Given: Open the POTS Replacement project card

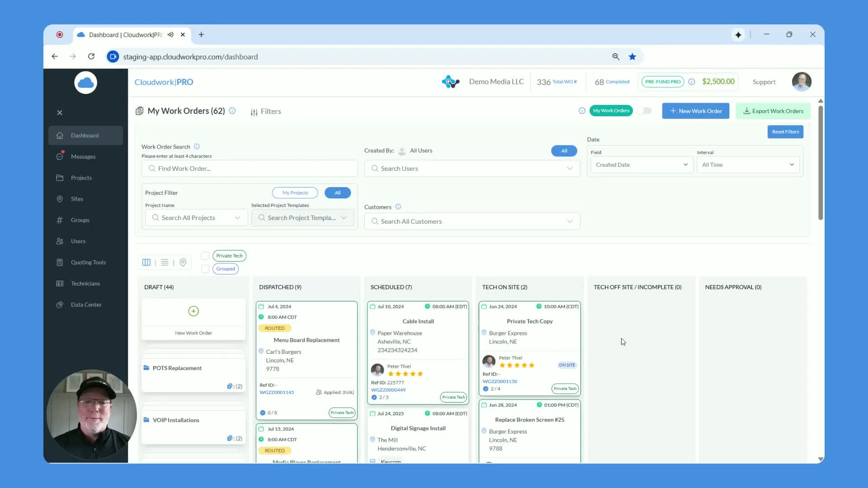Looking at the screenshot, I should (193, 376).
